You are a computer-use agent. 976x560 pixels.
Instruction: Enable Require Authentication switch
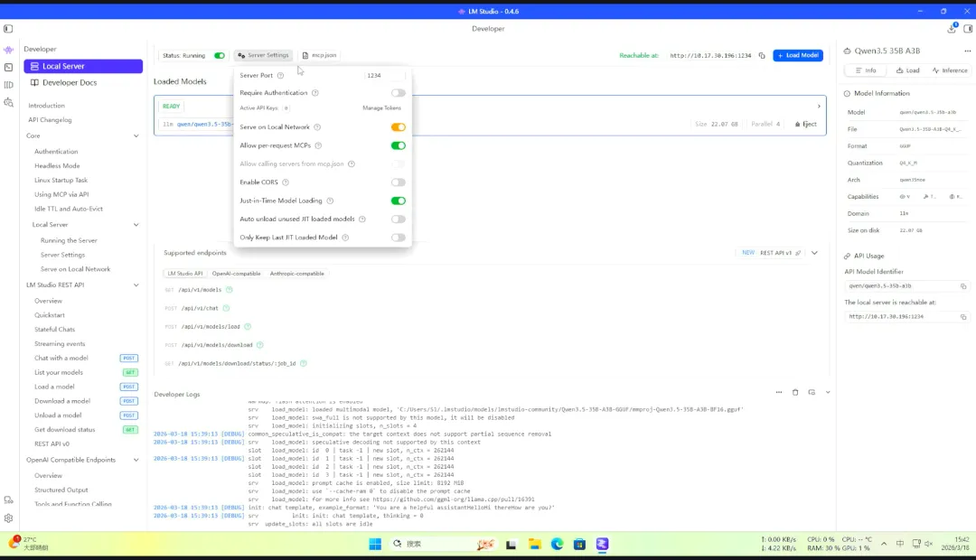399,93
